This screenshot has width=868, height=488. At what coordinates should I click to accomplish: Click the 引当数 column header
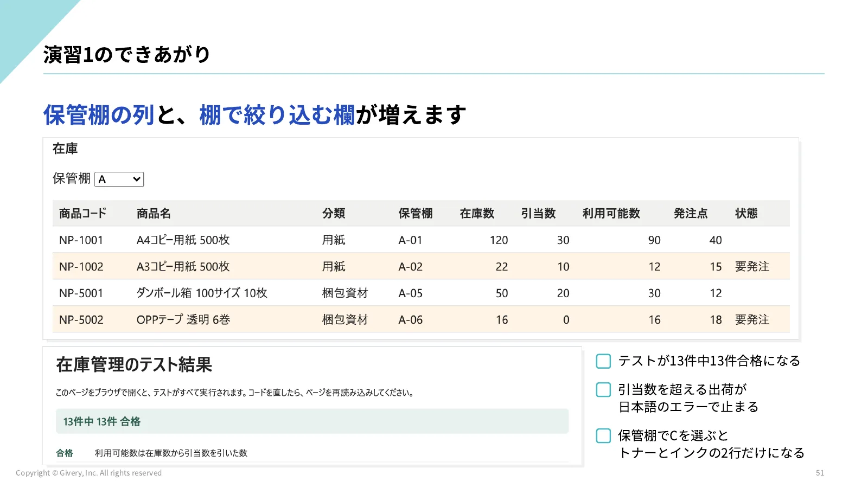click(538, 214)
